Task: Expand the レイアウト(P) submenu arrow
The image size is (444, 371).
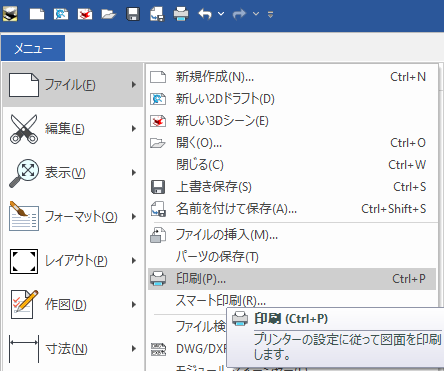Action: pyautogui.click(x=134, y=261)
